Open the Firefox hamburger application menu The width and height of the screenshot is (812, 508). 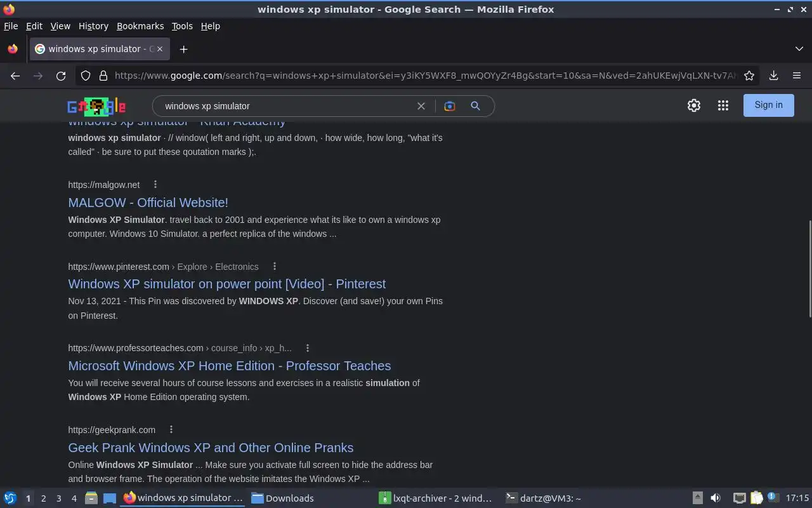click(x=797, y=76)
